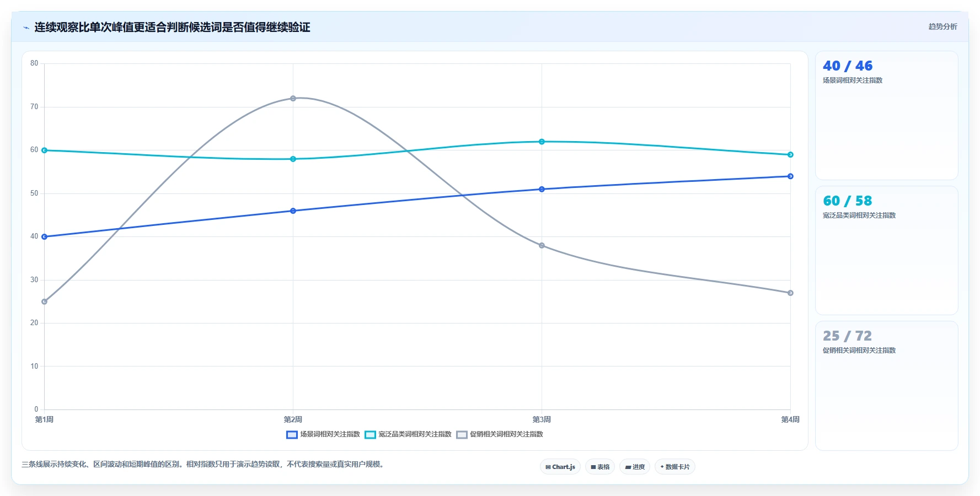Click the 第3周 x-axis label
The height and width of the screenshot is (496, 980).
542,420
